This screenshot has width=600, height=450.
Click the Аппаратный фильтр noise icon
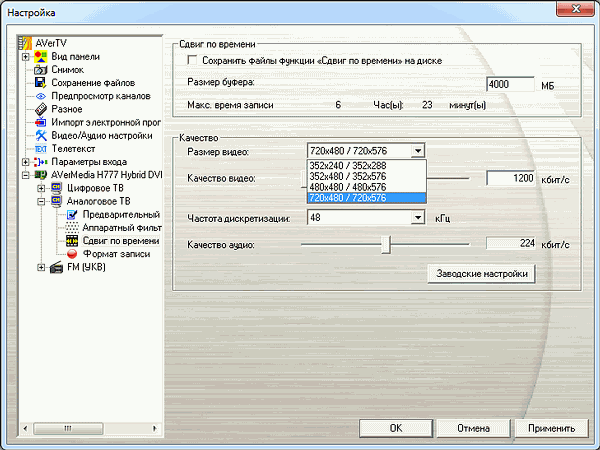[x=72, y=228]
